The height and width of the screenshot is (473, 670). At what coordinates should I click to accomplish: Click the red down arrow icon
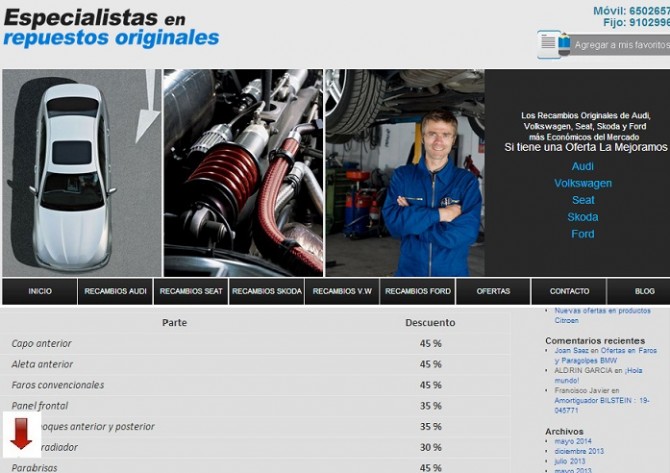[x=21, y=434]
